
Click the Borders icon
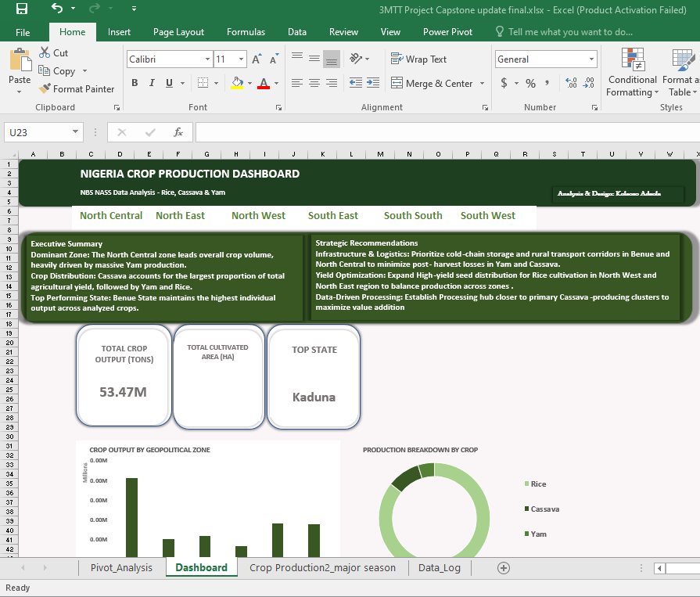(203, 83)
